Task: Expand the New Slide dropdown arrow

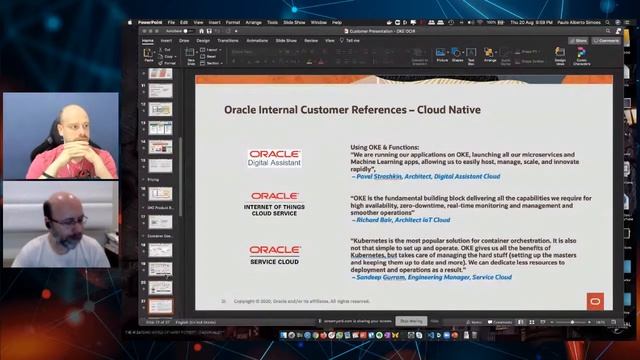Action: pos(197,52)
